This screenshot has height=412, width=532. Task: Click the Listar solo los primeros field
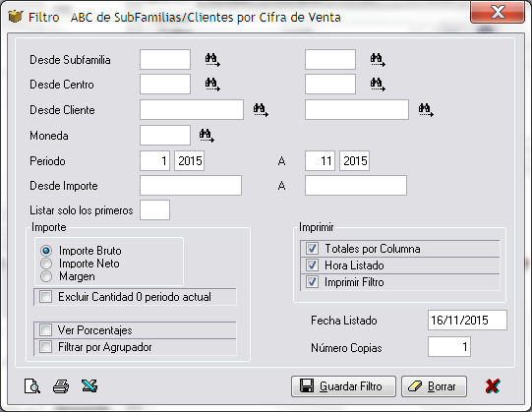[x=154, y=210]
